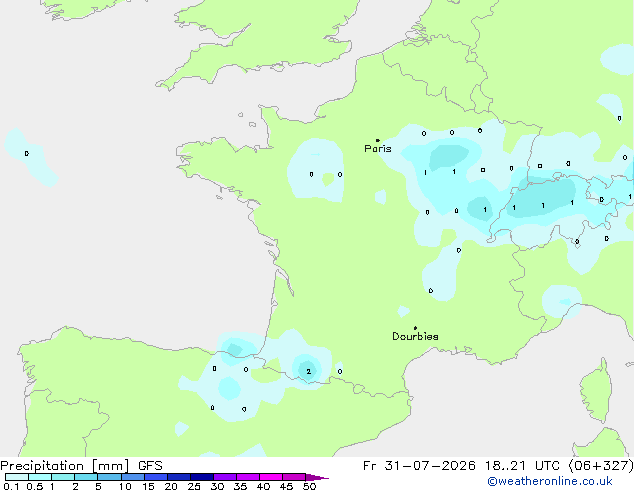Click the 'Fr 31-07-2026 18..21 UTC' timestamp
The height and width of the screenshot is (490, 634).
click(461, 466)
